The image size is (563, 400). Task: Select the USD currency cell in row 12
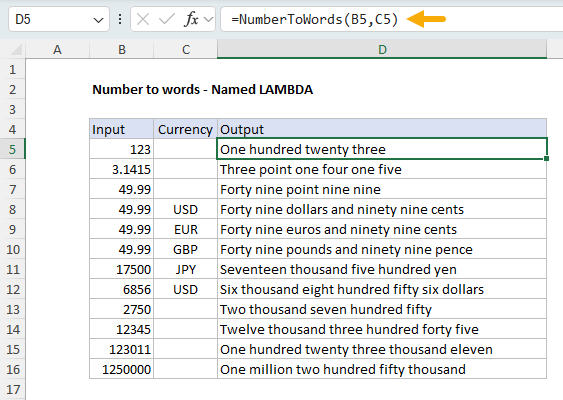point(186,289)
